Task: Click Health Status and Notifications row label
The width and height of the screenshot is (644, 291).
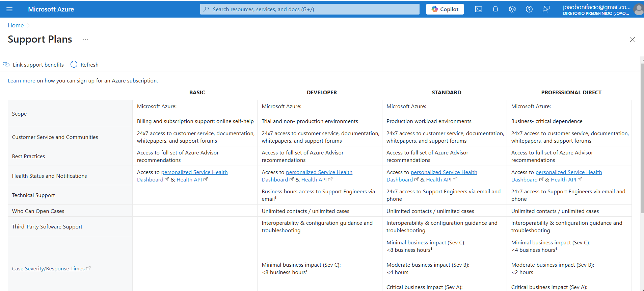Action: click(x=49, y=176)
